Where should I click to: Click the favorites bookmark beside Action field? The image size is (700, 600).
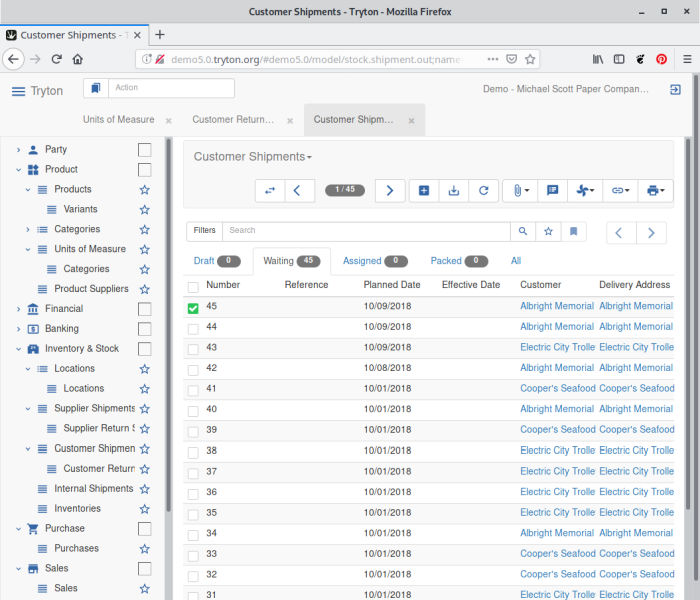coord(96,88)
